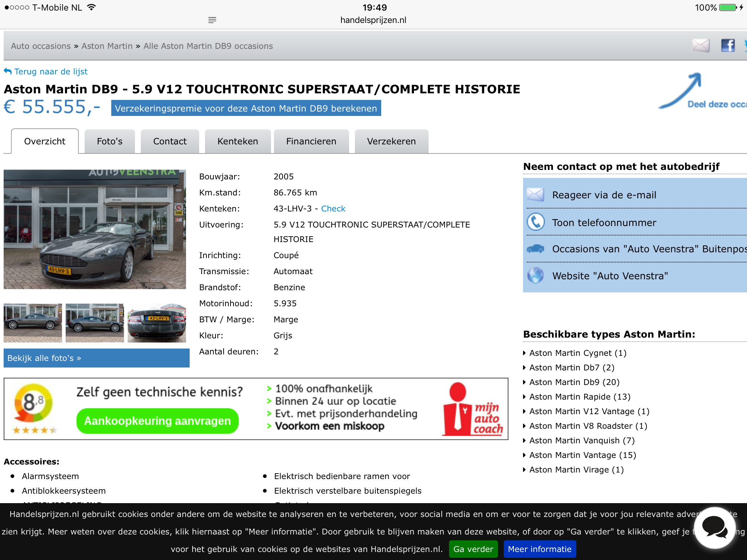Click Verzekeringspremie berekenen button
Screen dimensions: 747x560
point(246,108)
